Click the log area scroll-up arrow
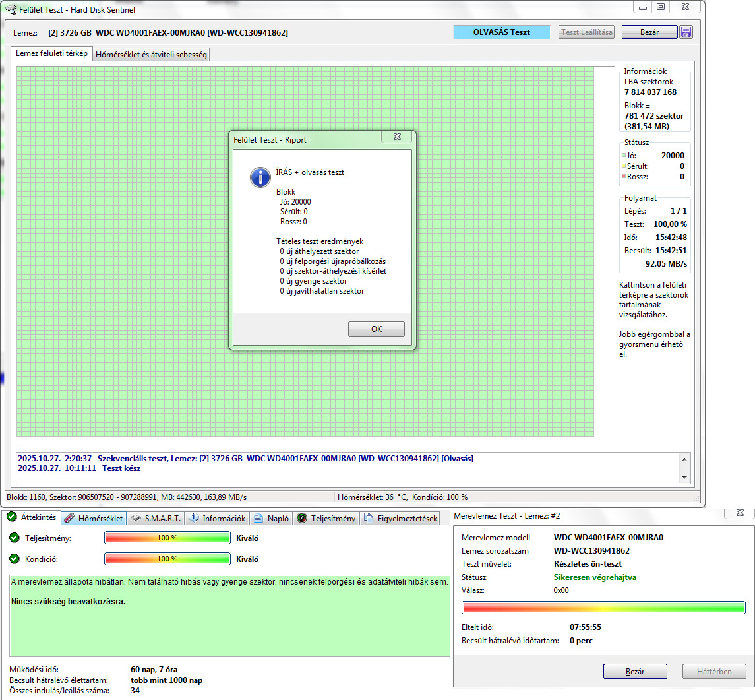The height and width of the screenshot is (700, 755). [x=684, y=459]
